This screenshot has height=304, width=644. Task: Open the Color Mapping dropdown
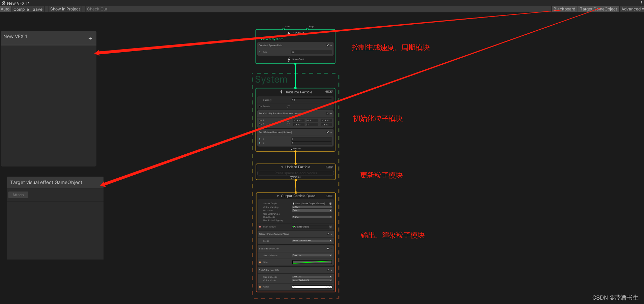[311, 207]
